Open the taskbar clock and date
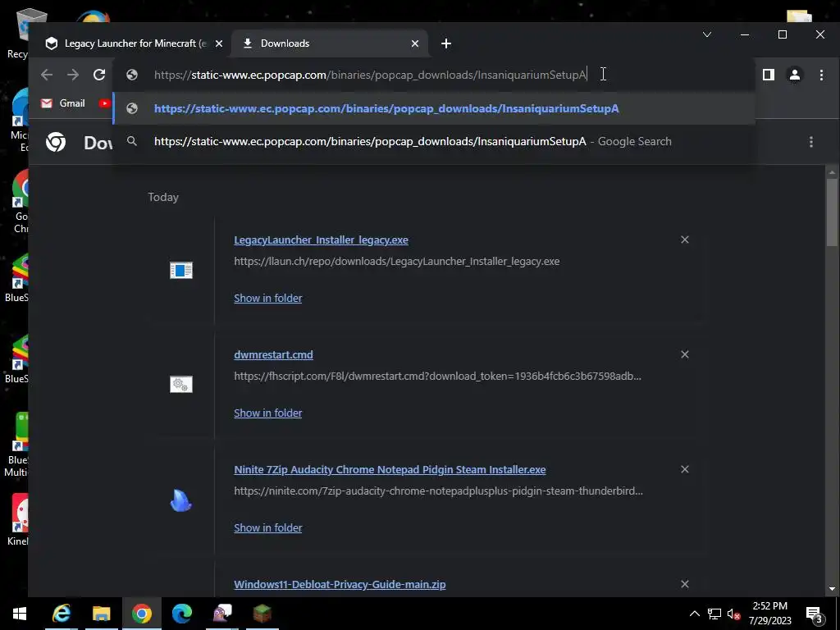Viewport: 840px width, 630px height. pos(769,614)
